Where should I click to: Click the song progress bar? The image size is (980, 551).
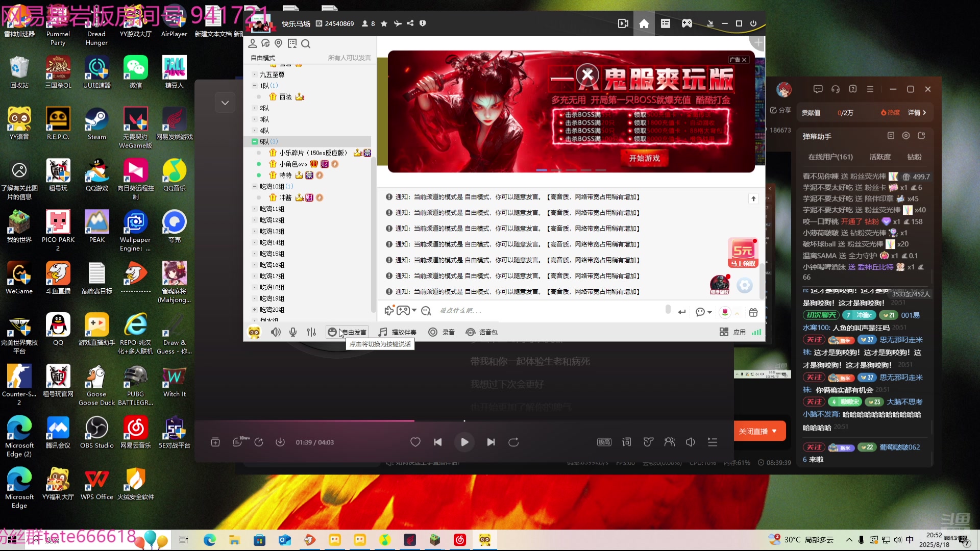(x=464, y=421)
